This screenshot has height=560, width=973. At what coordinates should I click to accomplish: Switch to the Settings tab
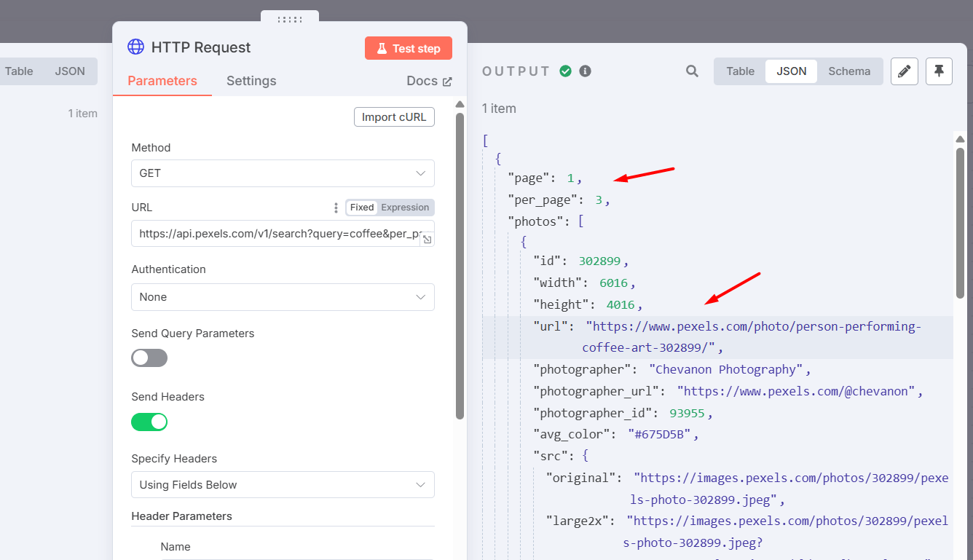point(251,81)
